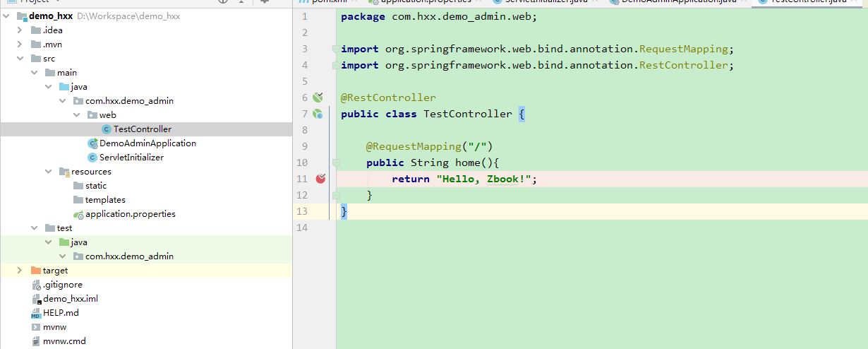
Task: Click the @RequestMapping("/") annotation
Action: 428,146
